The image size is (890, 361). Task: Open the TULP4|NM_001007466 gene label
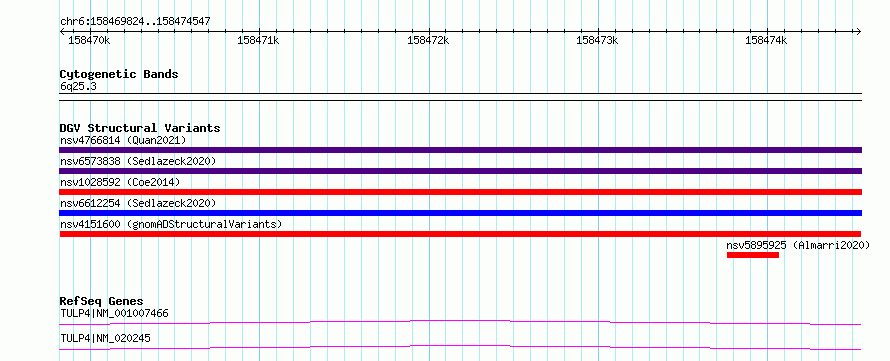pyautogui.click(x=114, y=313)
